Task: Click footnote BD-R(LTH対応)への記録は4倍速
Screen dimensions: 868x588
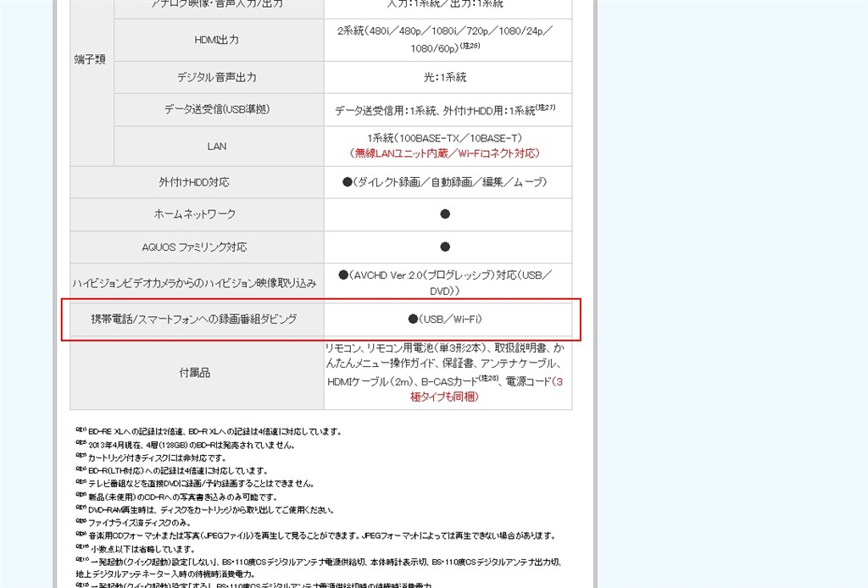Action: 172,471
